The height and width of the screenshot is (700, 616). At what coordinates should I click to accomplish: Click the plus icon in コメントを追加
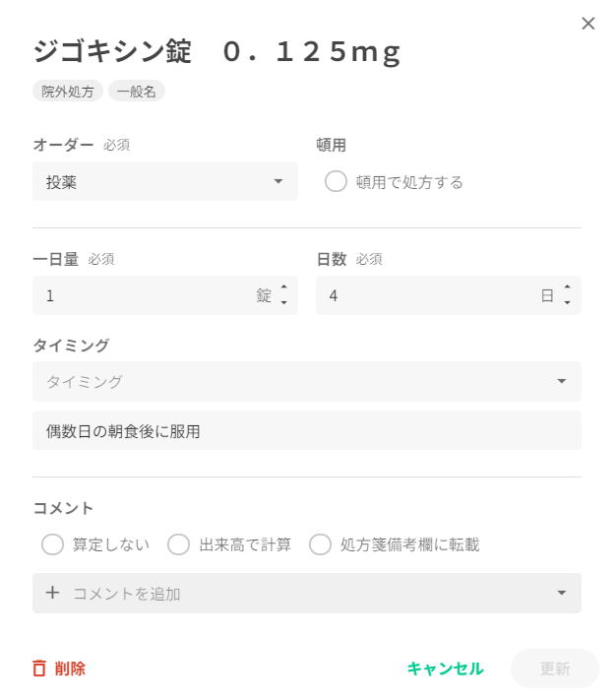pos(53,593)
